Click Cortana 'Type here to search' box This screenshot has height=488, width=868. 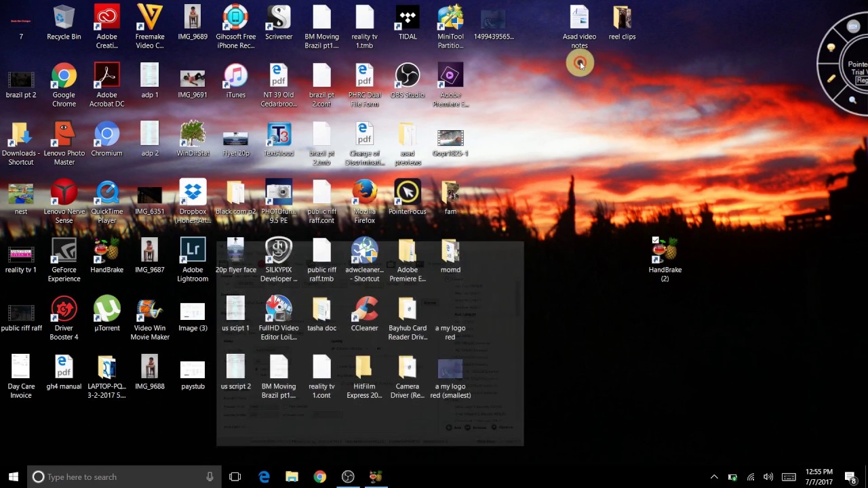tap(124, 477)
